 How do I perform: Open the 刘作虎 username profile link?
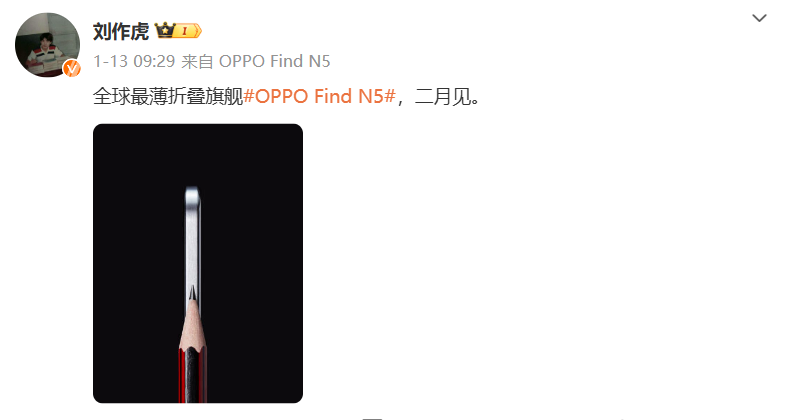tap(121, 31)
